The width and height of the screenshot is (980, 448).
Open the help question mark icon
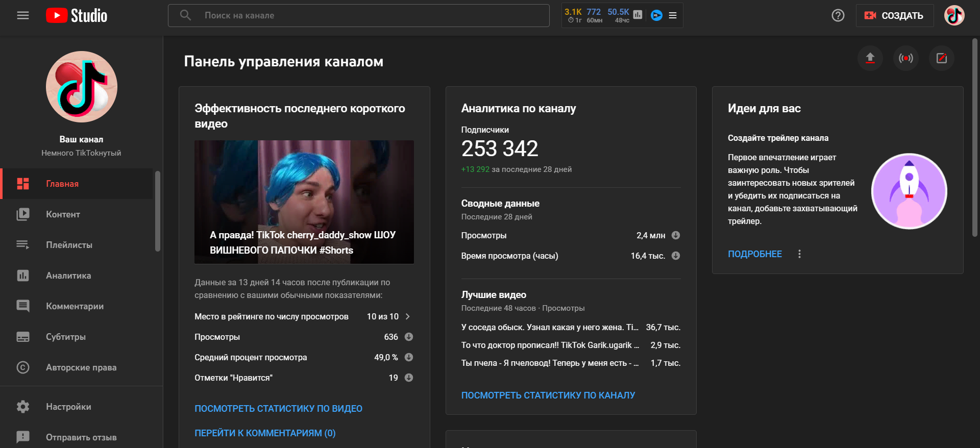click(838, 15)
